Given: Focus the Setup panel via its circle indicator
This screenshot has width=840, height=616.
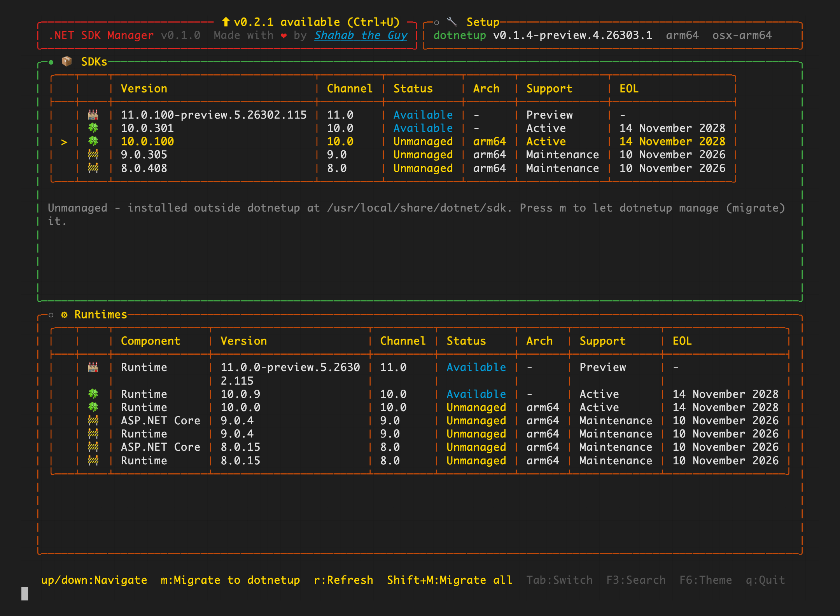Looking at the screenshot, I should [x=436, y=23].
